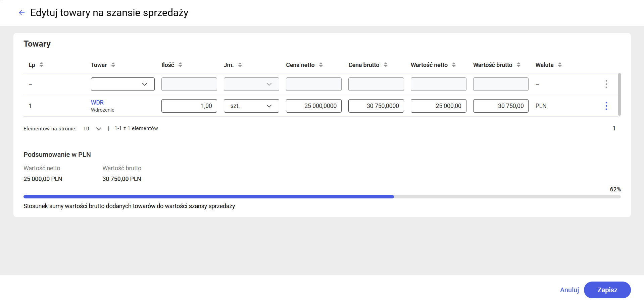The image size is (644, 304).
Task: Sort by Wartość brutto column
Action: click(518, 65)
